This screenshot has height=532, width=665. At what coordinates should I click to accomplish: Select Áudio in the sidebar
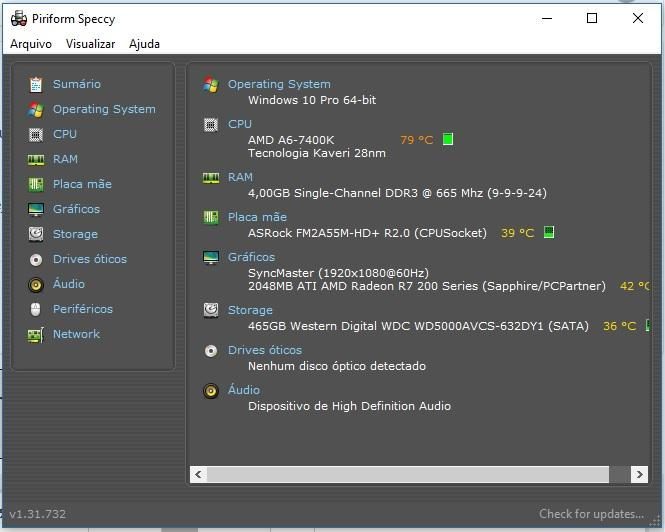69,284
